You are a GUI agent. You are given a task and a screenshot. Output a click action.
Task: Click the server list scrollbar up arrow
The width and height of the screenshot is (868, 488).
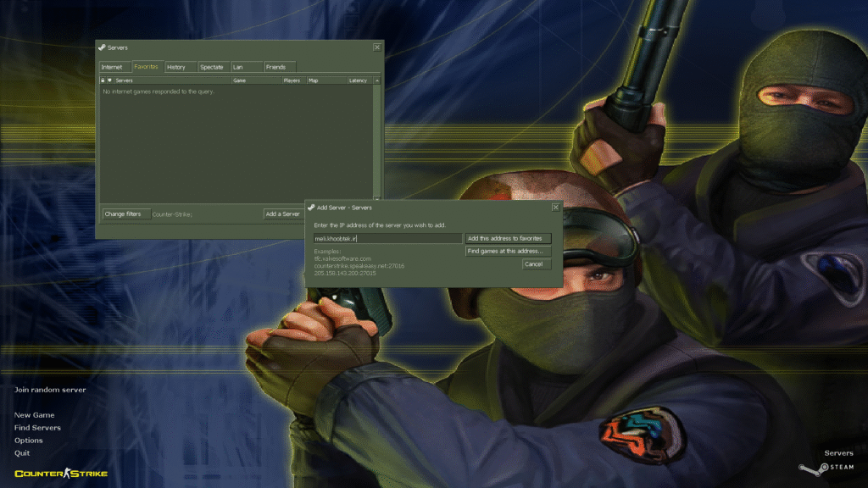(377, 80)
